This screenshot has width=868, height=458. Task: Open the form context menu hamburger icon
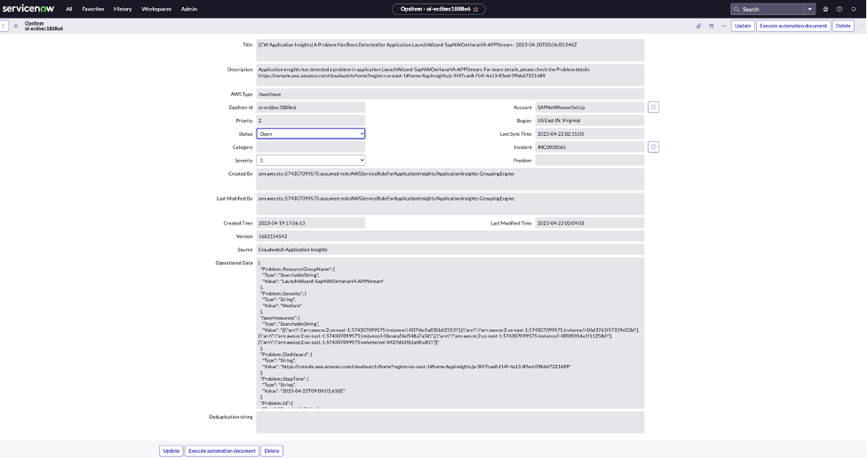tap(15, 26)
